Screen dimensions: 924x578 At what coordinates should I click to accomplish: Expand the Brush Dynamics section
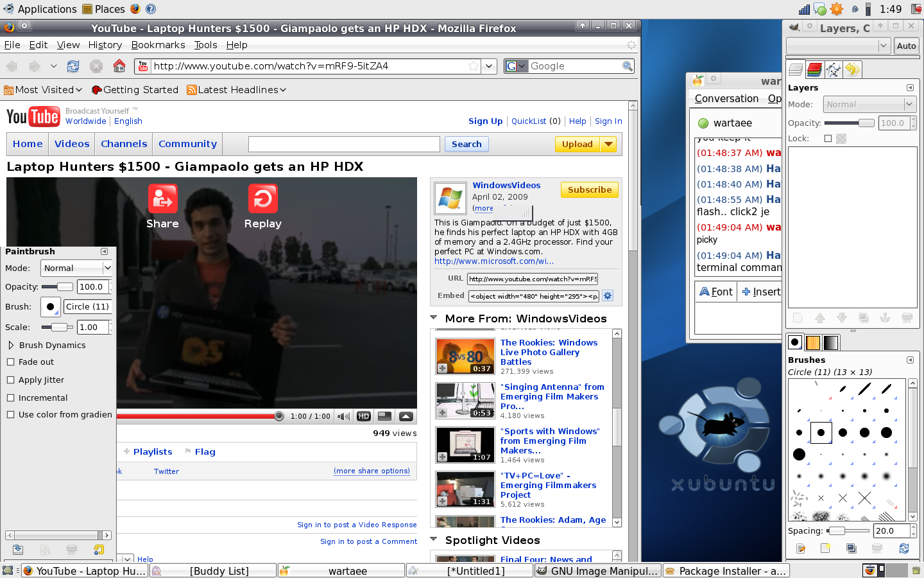coord(11,346)
